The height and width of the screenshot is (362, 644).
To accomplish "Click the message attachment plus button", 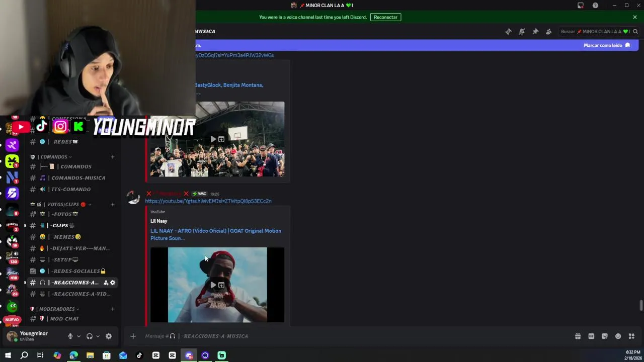I will click(x=133, y=336).
